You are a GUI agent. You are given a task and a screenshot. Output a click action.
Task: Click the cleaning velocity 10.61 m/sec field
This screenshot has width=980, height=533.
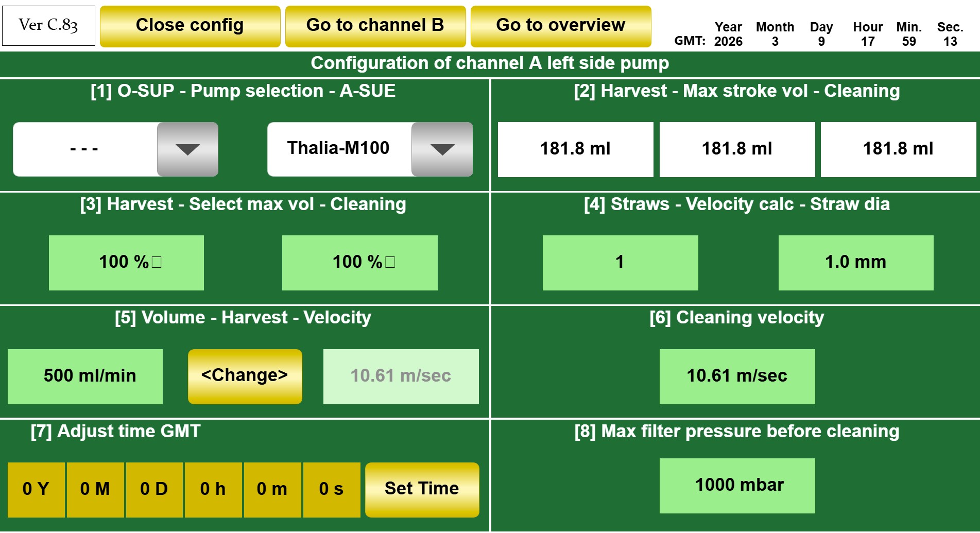click(x=737, y=376)
